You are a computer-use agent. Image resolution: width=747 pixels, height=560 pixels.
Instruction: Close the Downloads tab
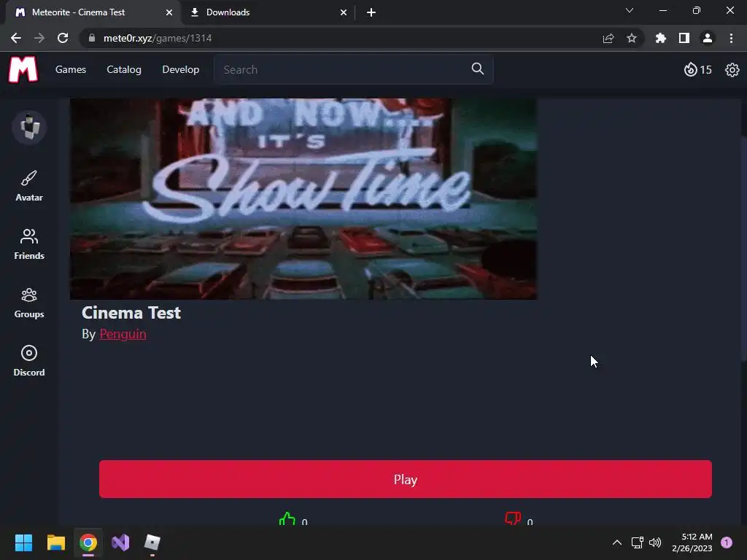[344, 12]
